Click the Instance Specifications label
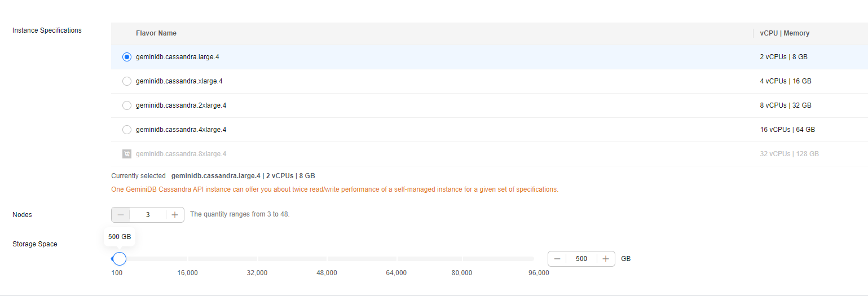868x296 pixels. click(x=47, y=30)
